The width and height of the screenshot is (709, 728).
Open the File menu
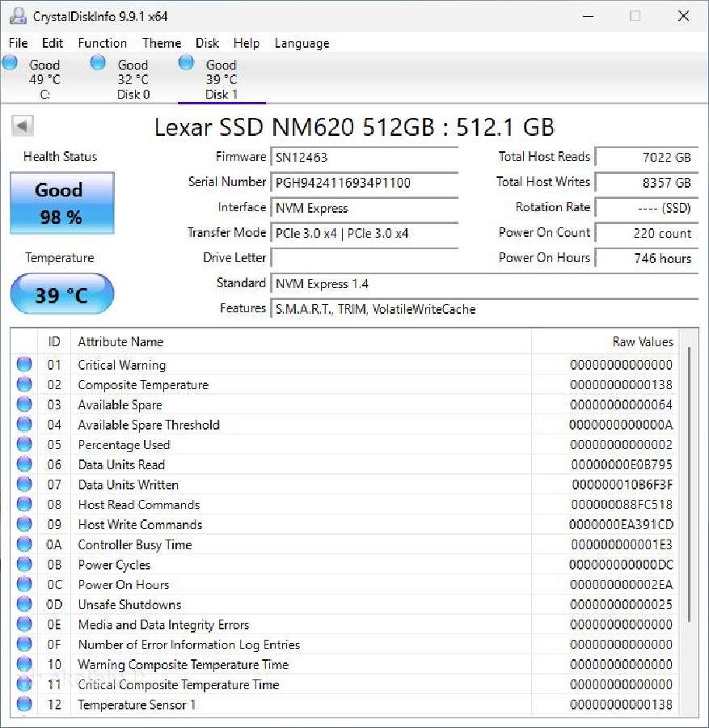click(18, 43)
